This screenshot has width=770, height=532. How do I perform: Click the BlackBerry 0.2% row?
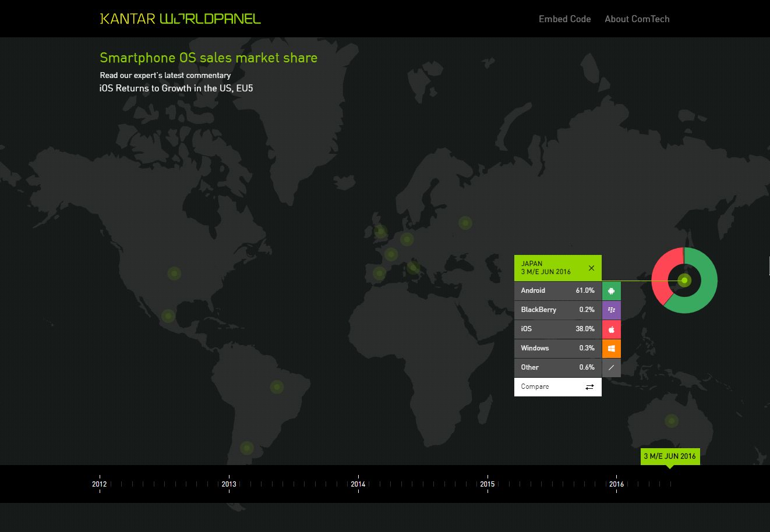coord(558,310)
